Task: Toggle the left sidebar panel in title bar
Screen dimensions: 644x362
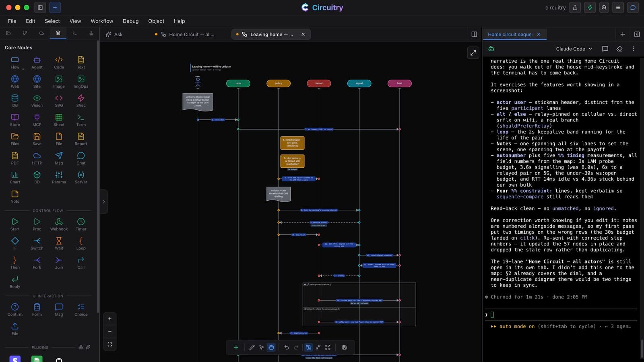Action: 40,7
